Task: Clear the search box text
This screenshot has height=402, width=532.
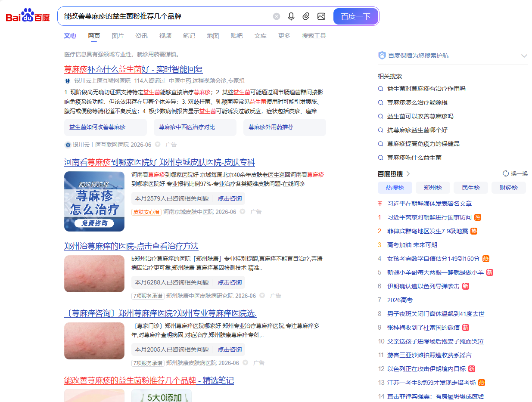Action: click(x=277, y=16)
